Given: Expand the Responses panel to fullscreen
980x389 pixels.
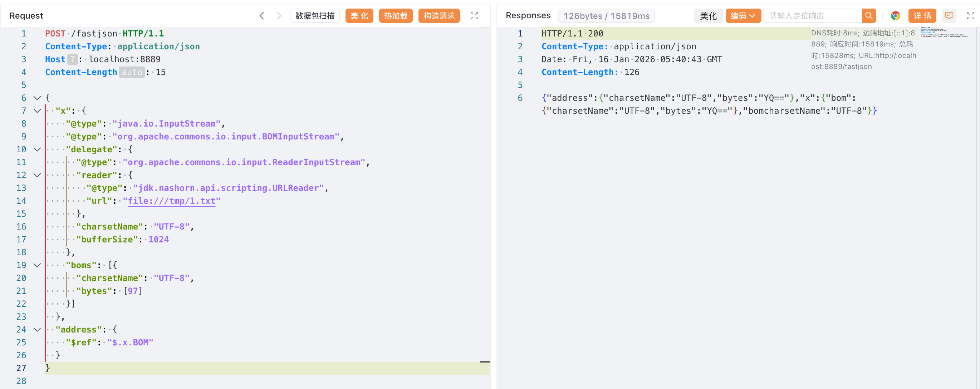Looking at the screenshot, I should tap(970, 16).
